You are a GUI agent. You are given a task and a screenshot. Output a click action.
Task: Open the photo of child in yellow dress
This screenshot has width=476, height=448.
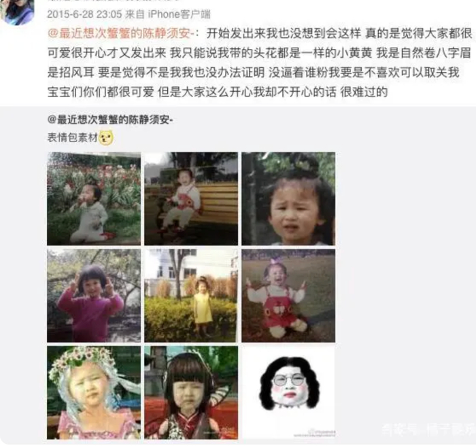click(x=191, y=296)
